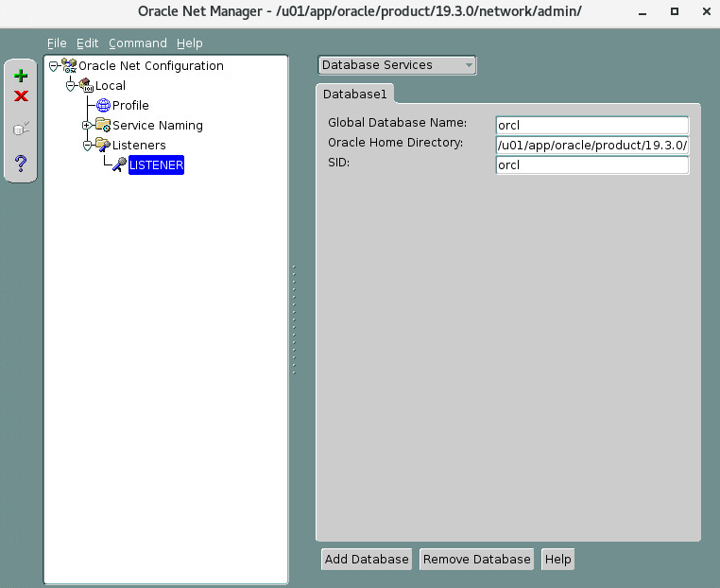Click the Test Service connection icon

(21, 129)
